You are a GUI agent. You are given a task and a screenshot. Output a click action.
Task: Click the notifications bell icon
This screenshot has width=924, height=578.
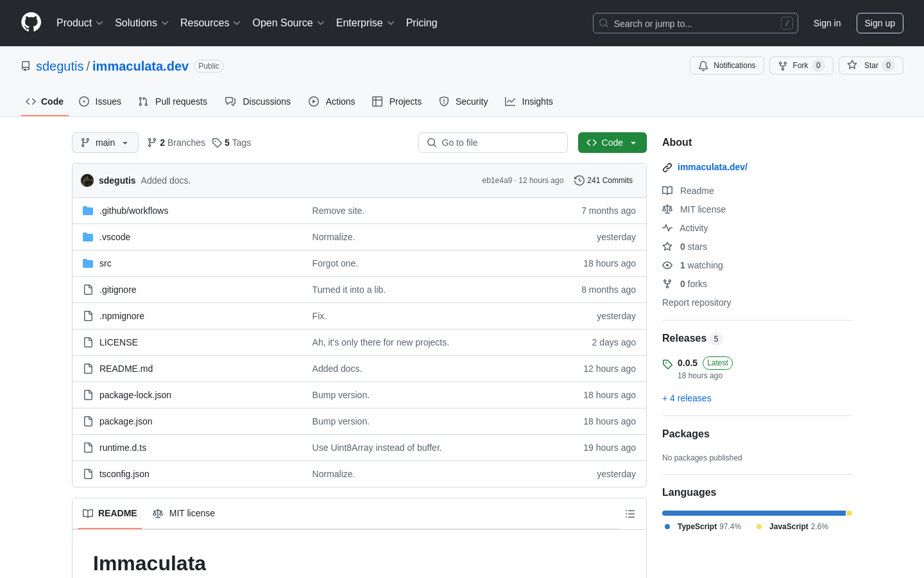[x=703, y=66]
